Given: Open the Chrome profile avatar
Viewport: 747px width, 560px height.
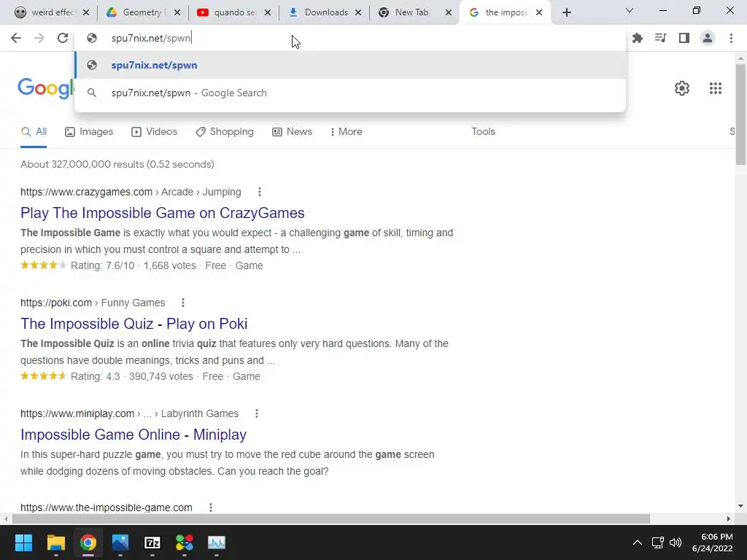Looking at the screenshot, I should pos(708,38).
